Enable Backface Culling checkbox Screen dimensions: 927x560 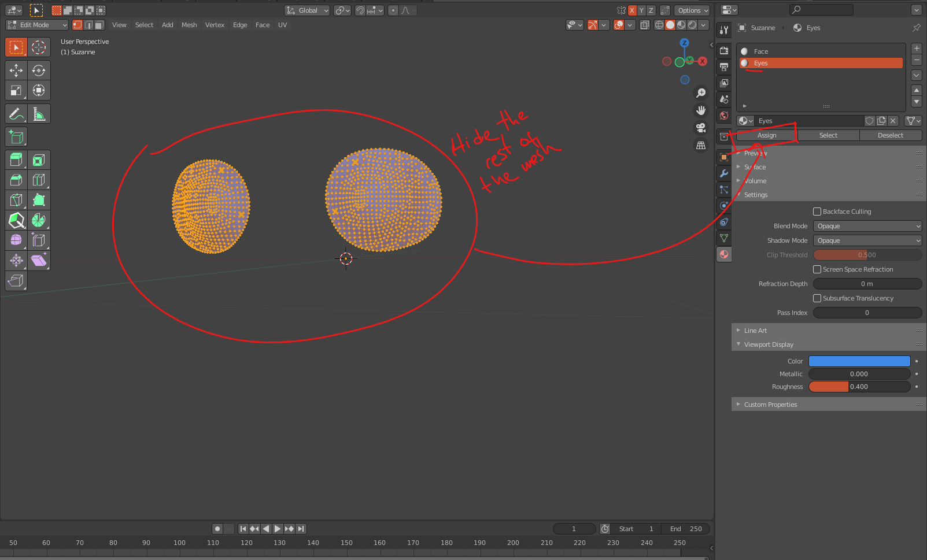coord(817,212)
